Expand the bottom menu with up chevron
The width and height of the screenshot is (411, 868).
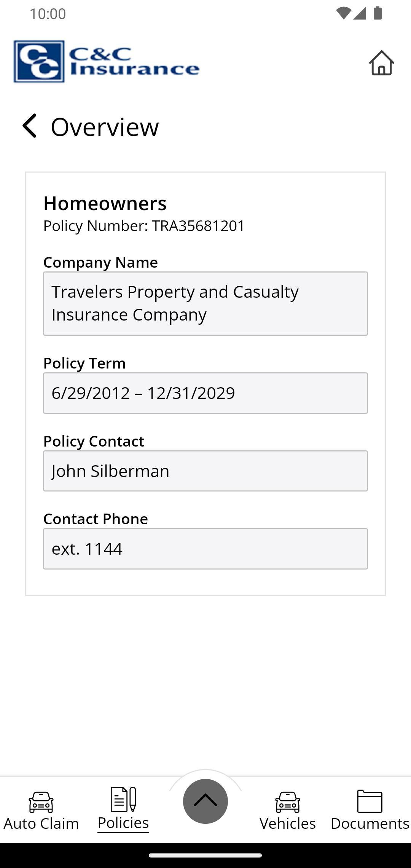click(x=205, y=801)
